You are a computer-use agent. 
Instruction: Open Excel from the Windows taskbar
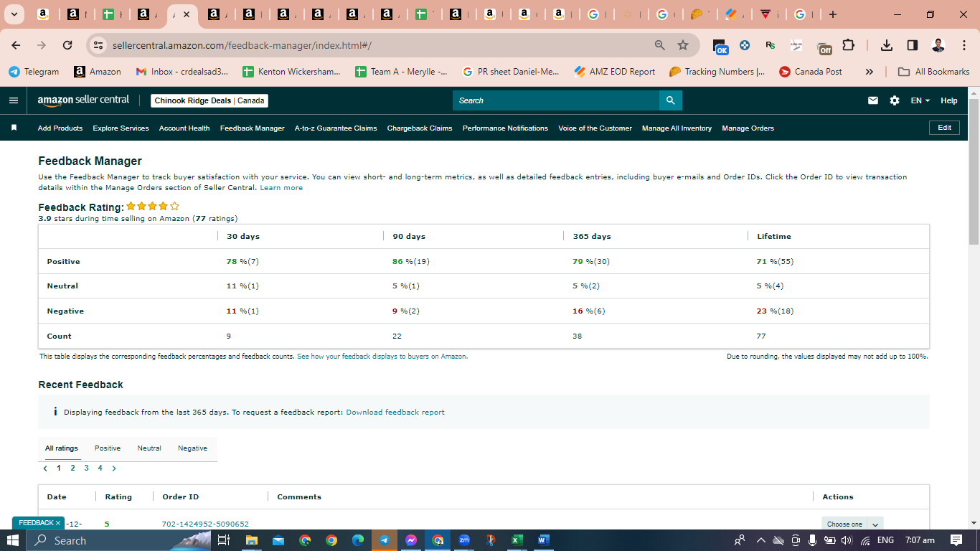517,540
